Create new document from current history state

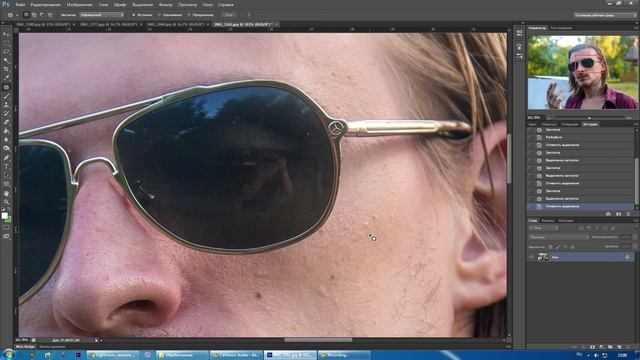(608, 214)
